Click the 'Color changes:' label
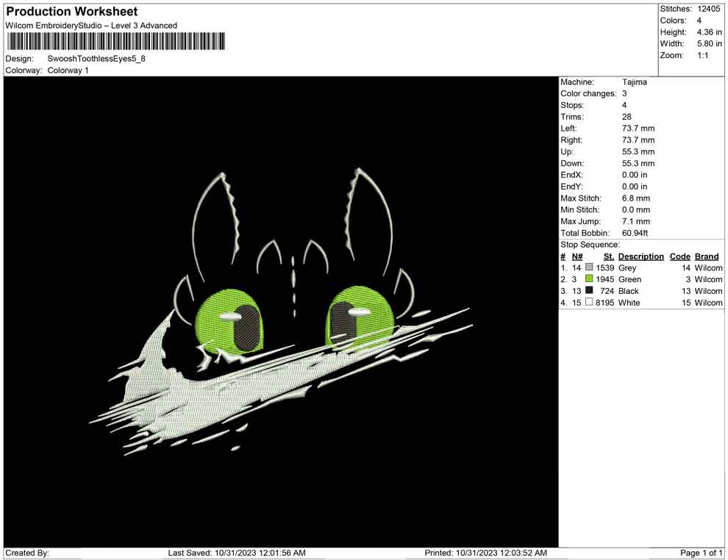 [588, 94]
